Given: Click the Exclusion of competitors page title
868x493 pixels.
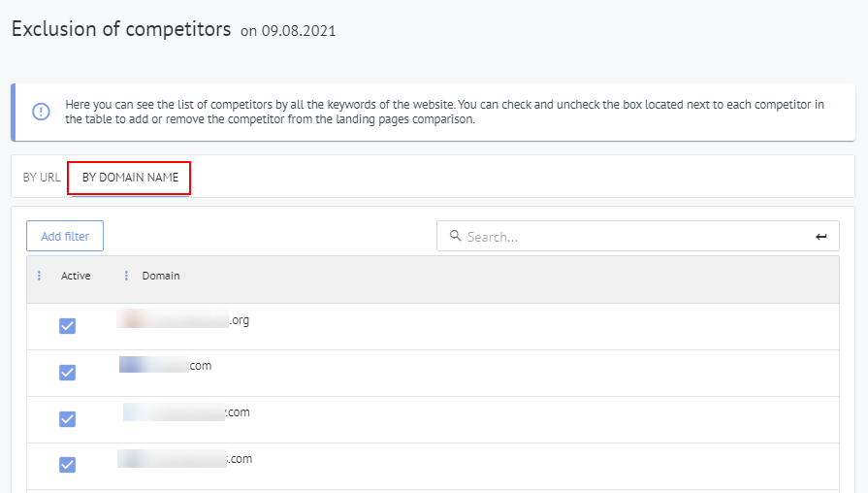Looking at the screenshot, I should 121,29.
